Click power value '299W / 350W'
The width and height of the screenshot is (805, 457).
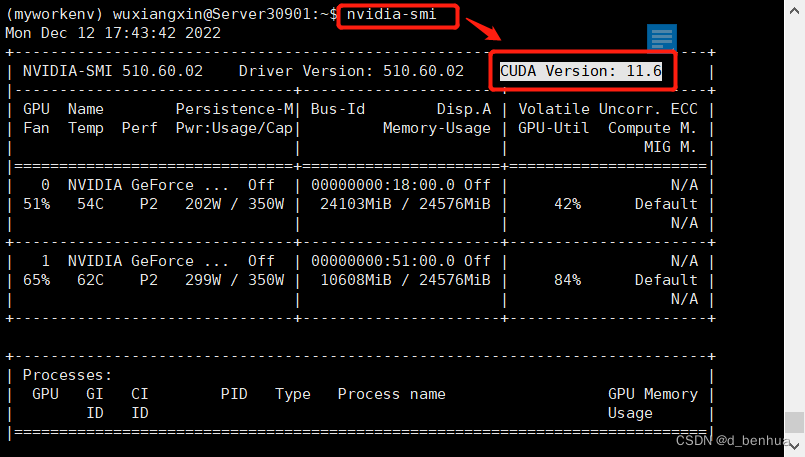[234, 280]
